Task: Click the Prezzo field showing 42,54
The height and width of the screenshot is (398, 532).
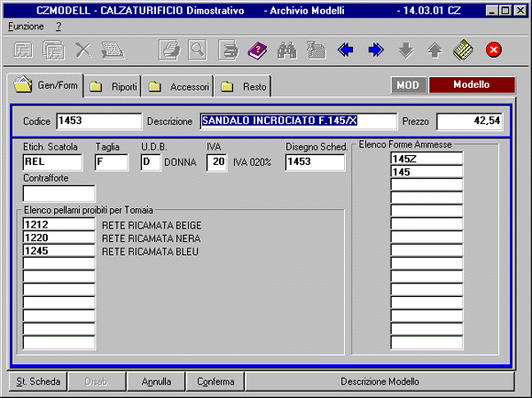Action: click(x=470, y=121)
